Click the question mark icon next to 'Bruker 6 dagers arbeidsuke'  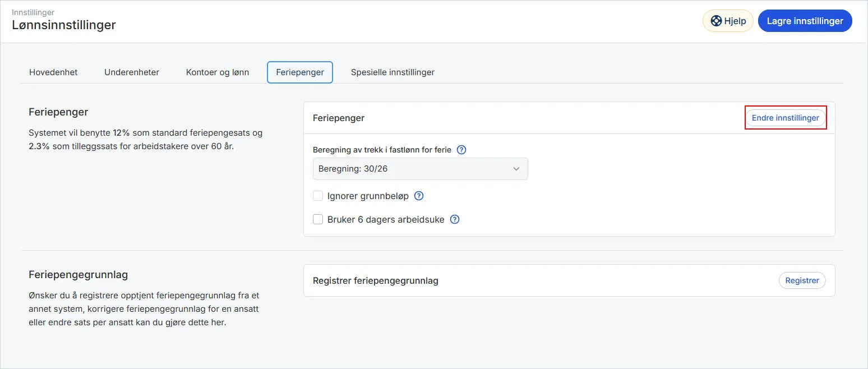[x=454, y=219]
